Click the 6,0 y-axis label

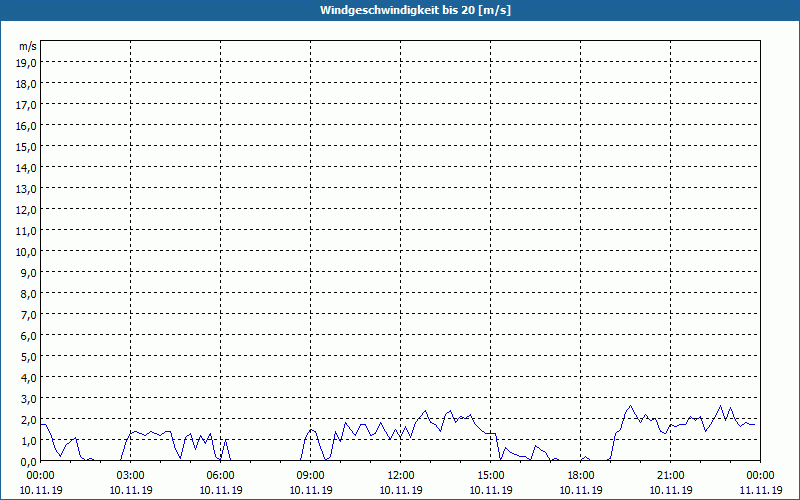[x=28, y=336]
